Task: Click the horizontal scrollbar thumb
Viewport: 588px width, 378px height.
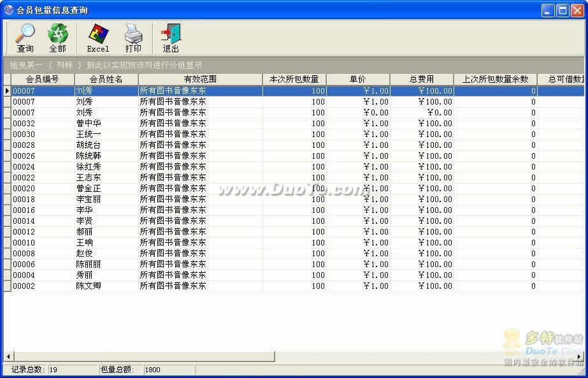Action: click(x=145, y=356)
